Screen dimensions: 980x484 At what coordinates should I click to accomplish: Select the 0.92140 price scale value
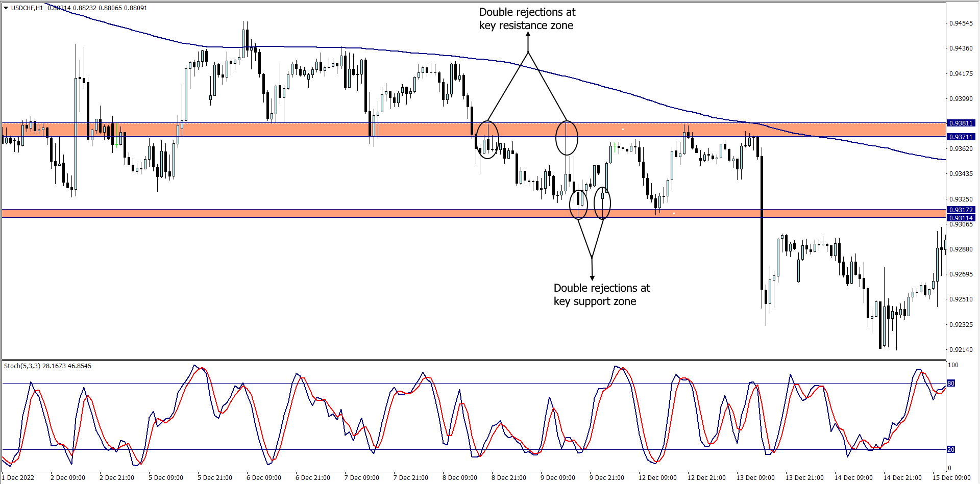(x=961, y=350)
